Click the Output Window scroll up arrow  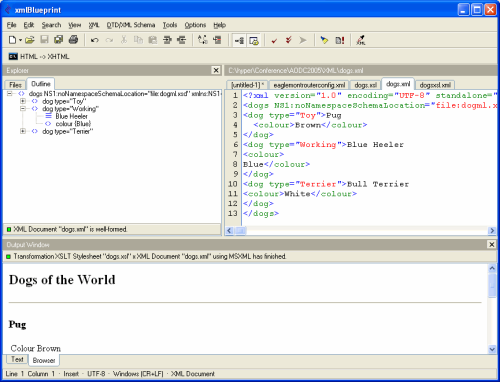click(492, 268)
